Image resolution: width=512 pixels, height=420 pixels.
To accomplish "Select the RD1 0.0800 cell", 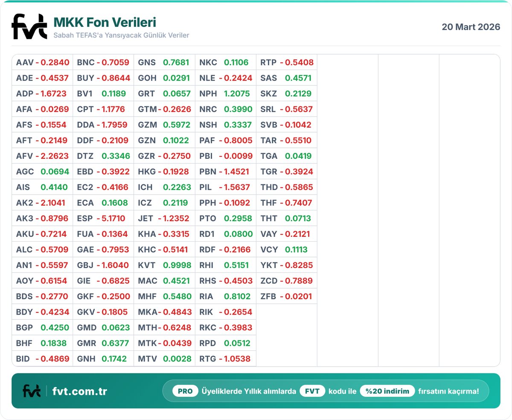I will coord(226,234).
